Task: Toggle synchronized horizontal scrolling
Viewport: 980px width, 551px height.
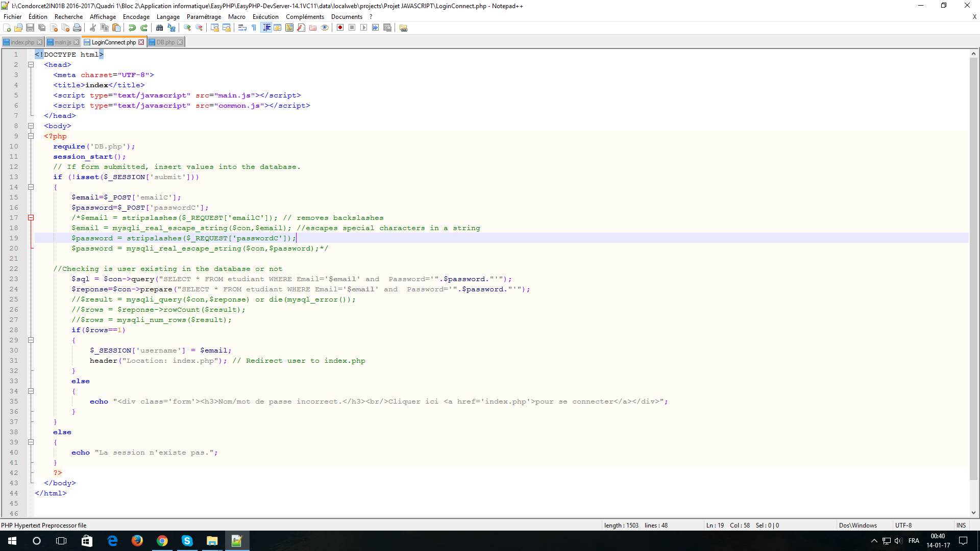Action: (227, 28)
